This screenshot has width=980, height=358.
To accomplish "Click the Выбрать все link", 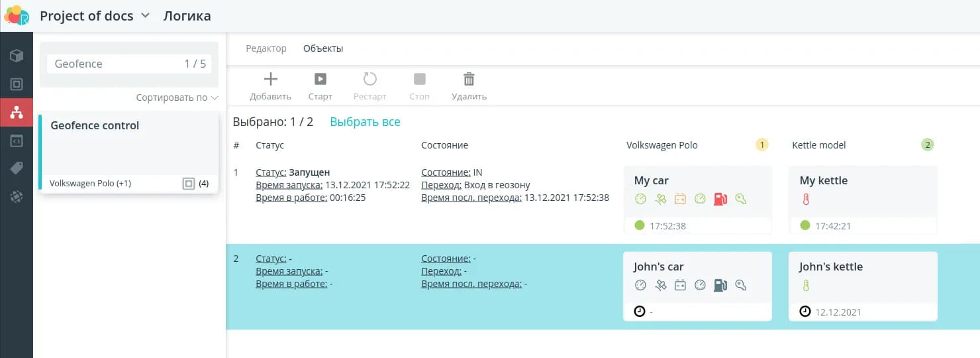I will 365,122.
